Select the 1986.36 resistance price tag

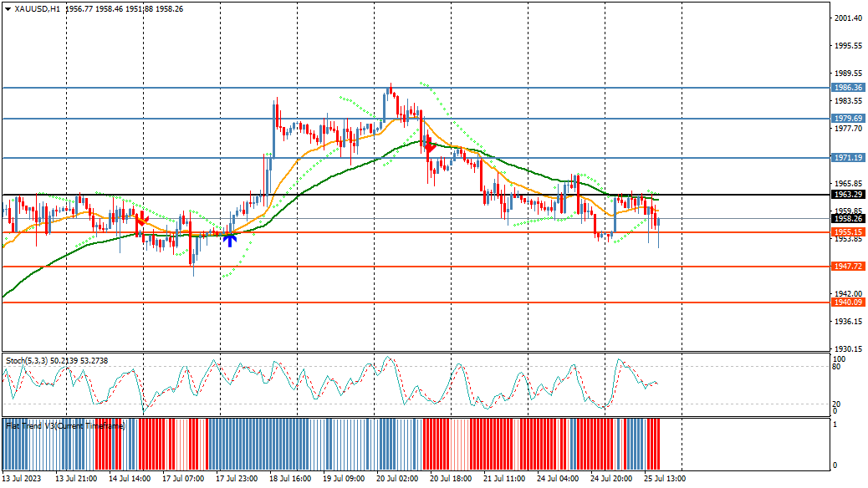click(848, 88)
